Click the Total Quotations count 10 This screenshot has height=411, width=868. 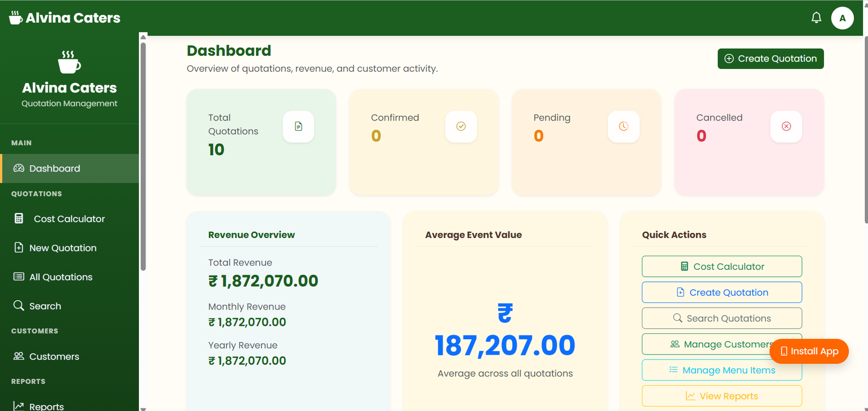pos(216,150)
